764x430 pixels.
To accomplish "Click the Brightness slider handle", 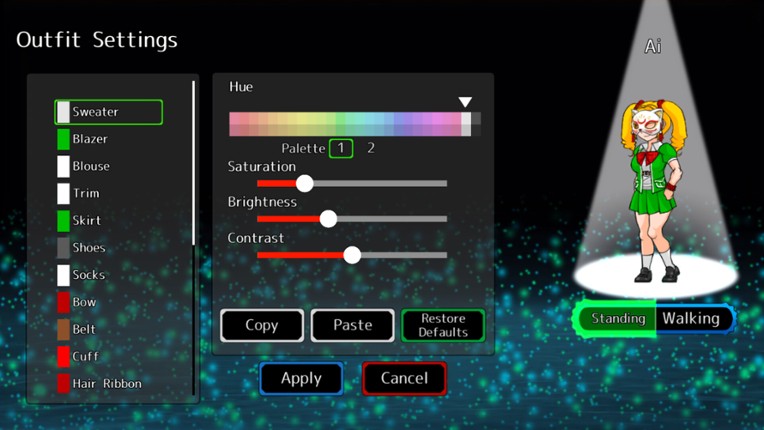I will [328, 219].
